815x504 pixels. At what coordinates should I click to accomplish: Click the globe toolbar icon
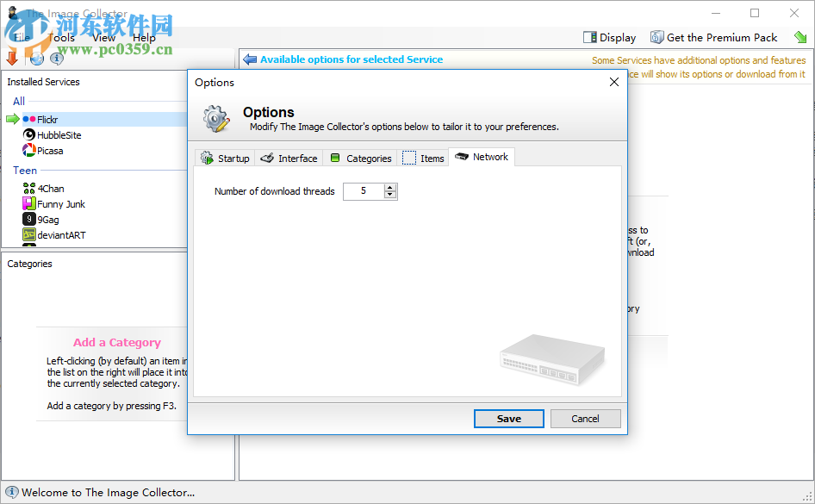pyautogui.click(x=36, y=59)
